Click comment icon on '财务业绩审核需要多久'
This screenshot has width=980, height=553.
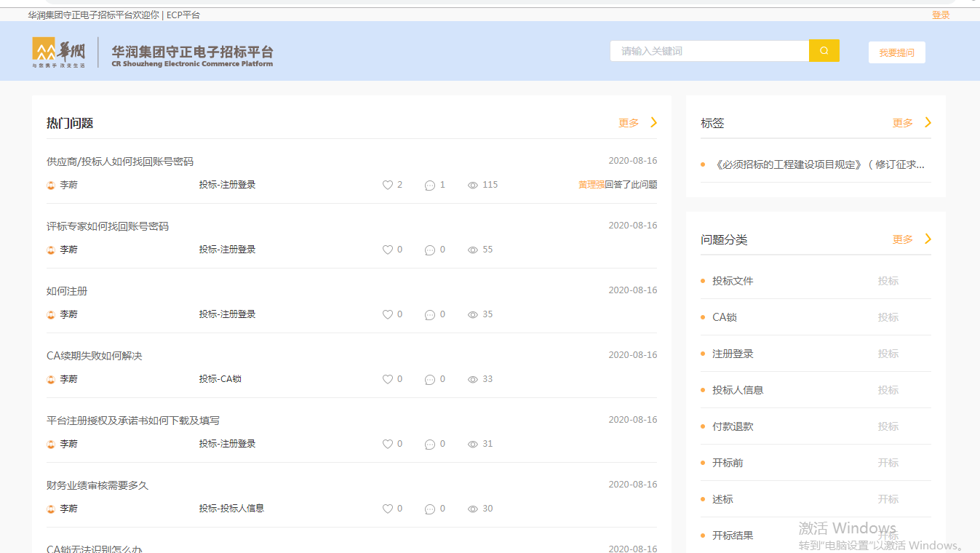tap(430, 509)
